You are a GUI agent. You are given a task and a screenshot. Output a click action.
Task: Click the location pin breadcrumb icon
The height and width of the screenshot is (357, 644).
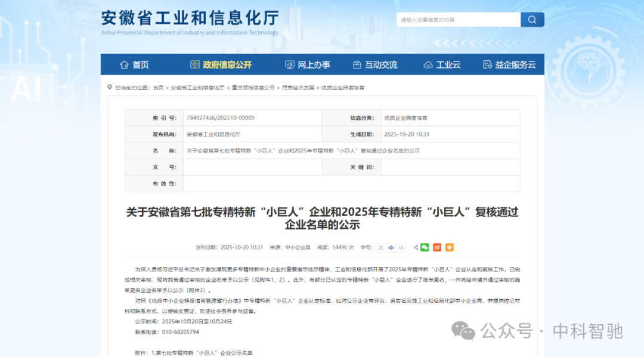[110, 87]
